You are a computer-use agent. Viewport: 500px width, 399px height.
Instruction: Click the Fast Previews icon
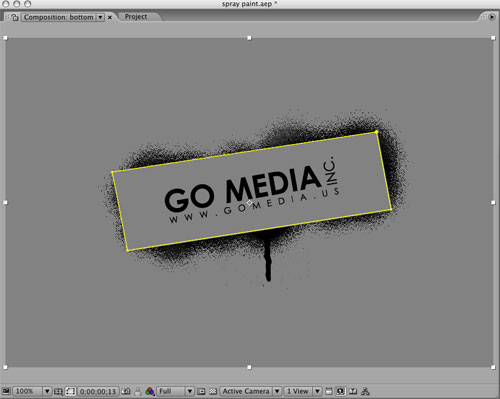click(340, 391)
